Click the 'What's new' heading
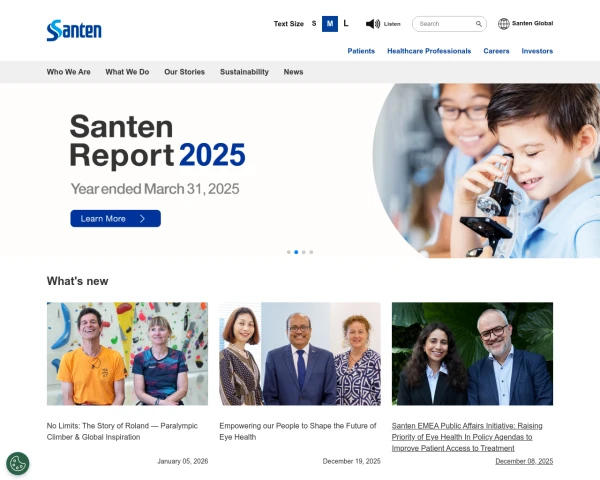600x480 pixels. click(77, 281)
